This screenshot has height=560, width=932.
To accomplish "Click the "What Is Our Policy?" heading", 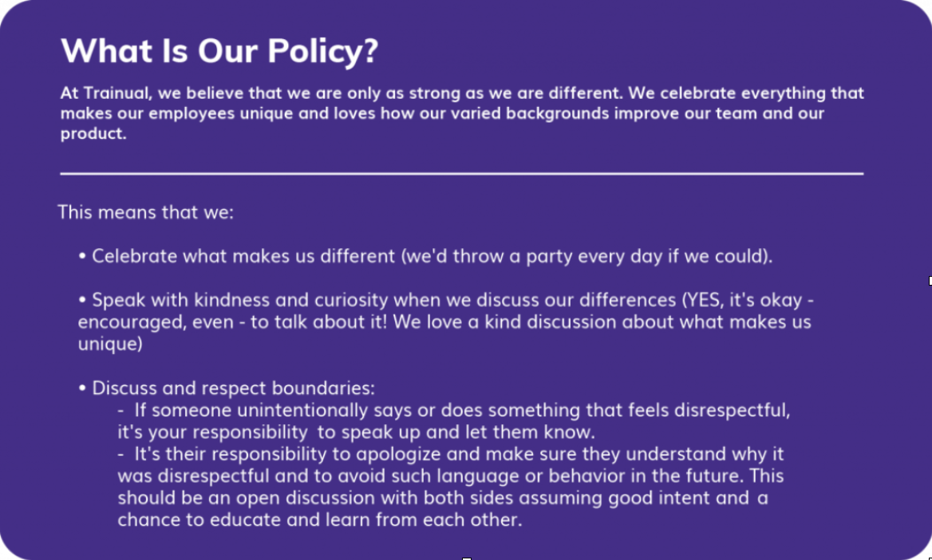I will pyautogui.click(x=219, y=52).
